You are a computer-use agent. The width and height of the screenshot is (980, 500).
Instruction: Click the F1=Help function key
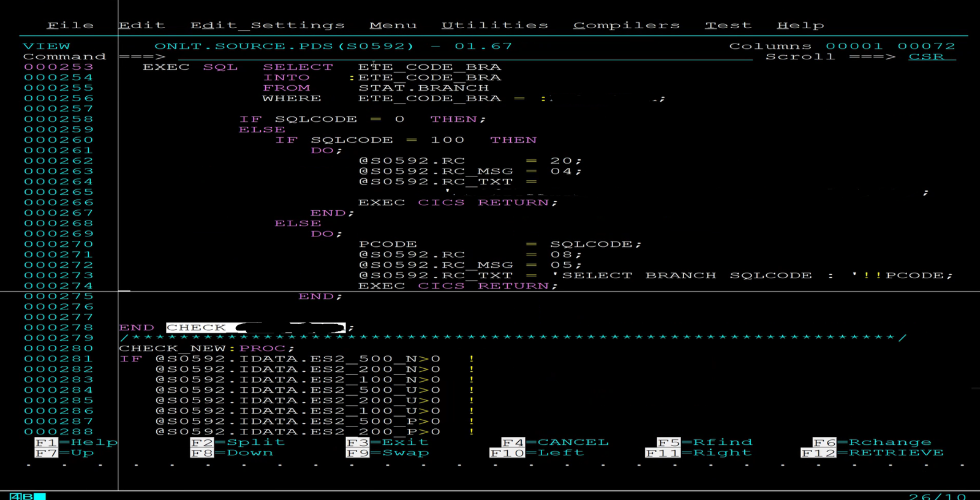click(76, 442)
